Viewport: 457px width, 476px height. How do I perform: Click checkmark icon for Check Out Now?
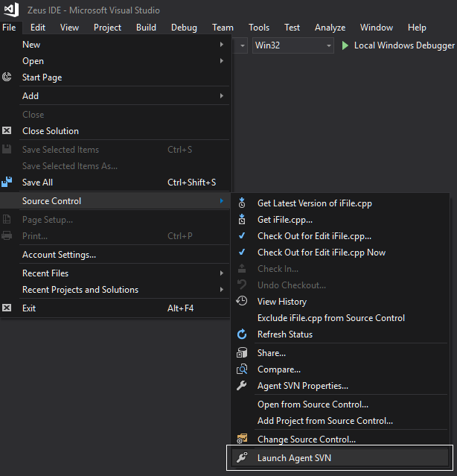click(x=242, y=252)
